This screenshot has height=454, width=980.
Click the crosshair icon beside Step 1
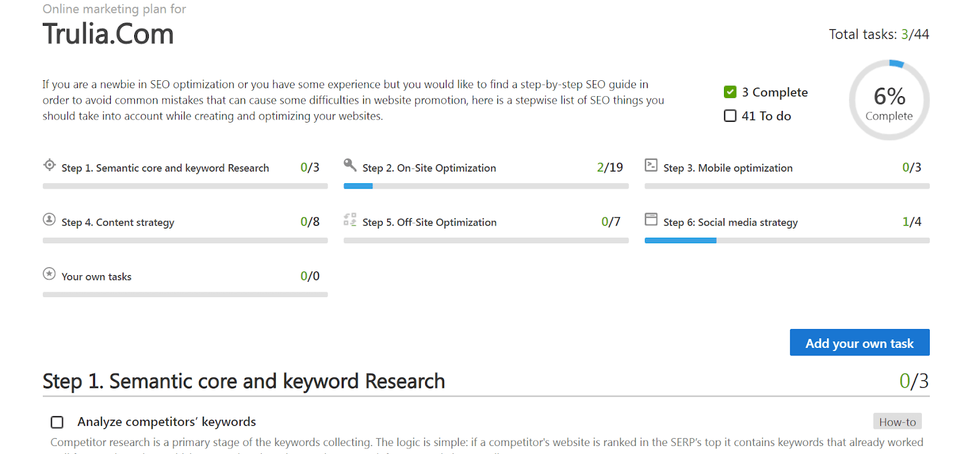(50, 165)
